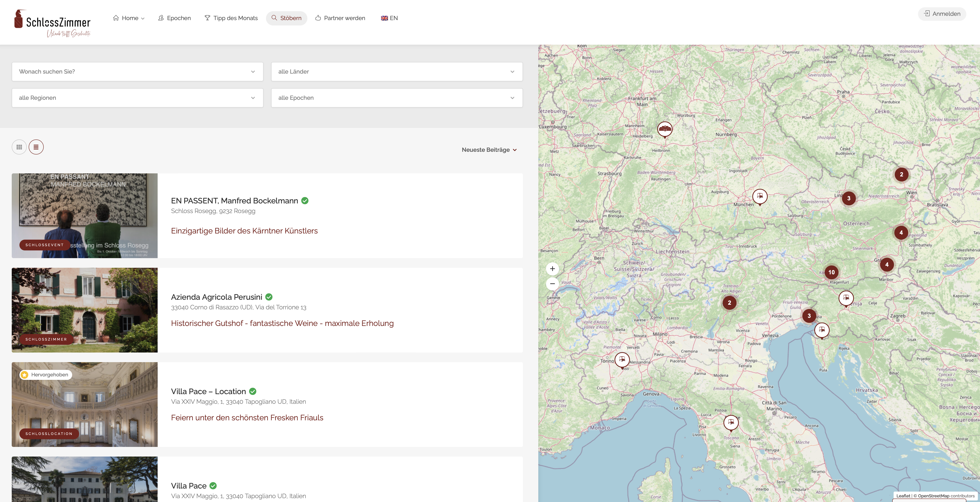Image resolution: width=980 pixels, height=502 pixels.
Task: Switch language to EN
Action: click(389, 18)
